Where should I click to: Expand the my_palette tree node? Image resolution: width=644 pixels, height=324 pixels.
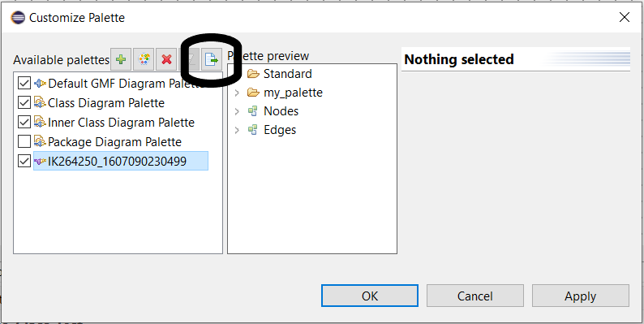pyautogui.click(x=237, y=93)
